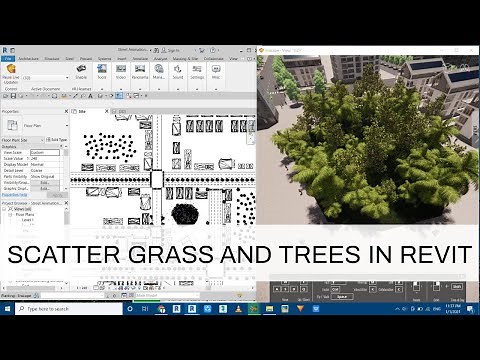
Task: Click the help question mark icon
Action: (213, 50)
